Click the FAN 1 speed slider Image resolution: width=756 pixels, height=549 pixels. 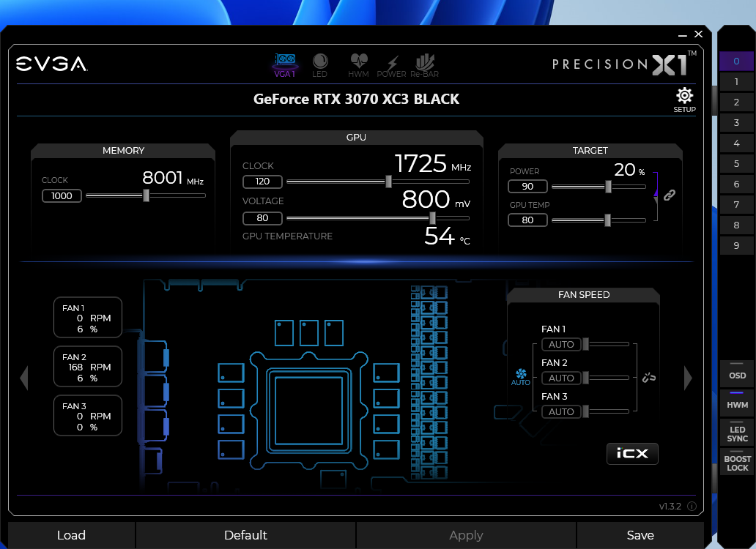click(606, 344)
